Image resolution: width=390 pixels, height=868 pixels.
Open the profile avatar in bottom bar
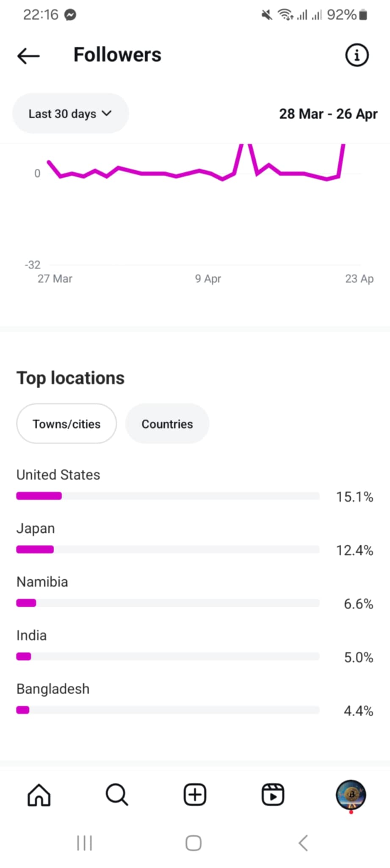coord(351,795)
